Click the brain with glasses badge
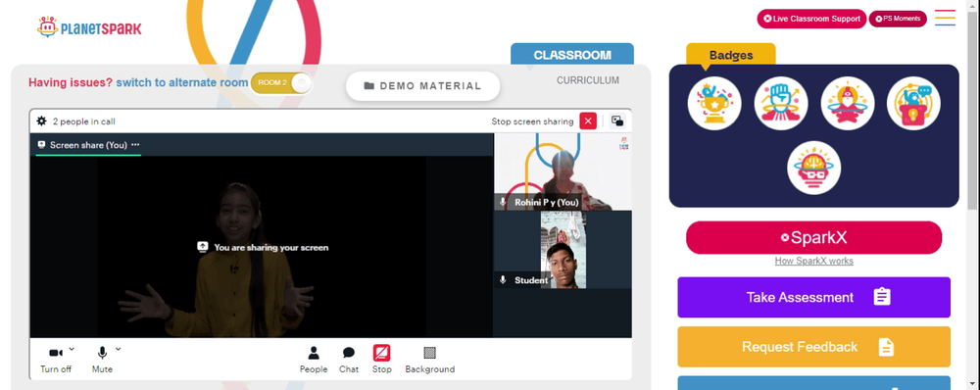Screen dimensions: 980x390 pyautogui.click(x=813, y=168)
